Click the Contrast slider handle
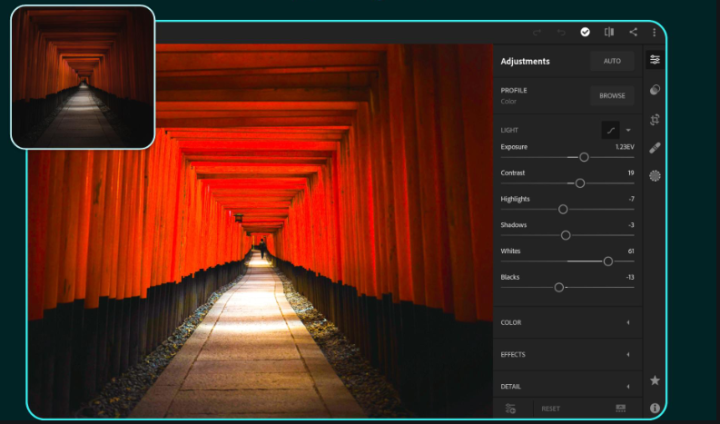720x424 pixels. click(580, 183)
